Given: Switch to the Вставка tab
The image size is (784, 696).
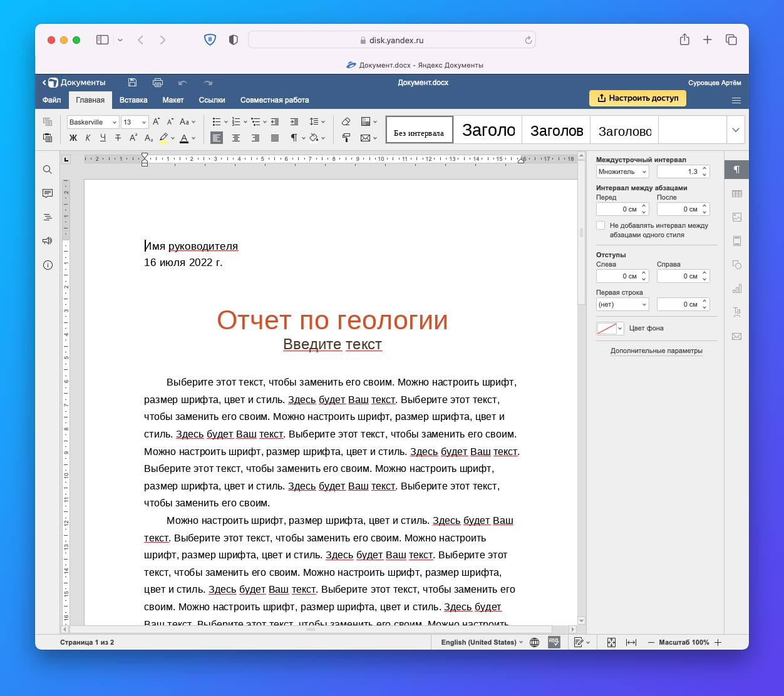Looking at the screenshot, I should [x=133, y=100].
